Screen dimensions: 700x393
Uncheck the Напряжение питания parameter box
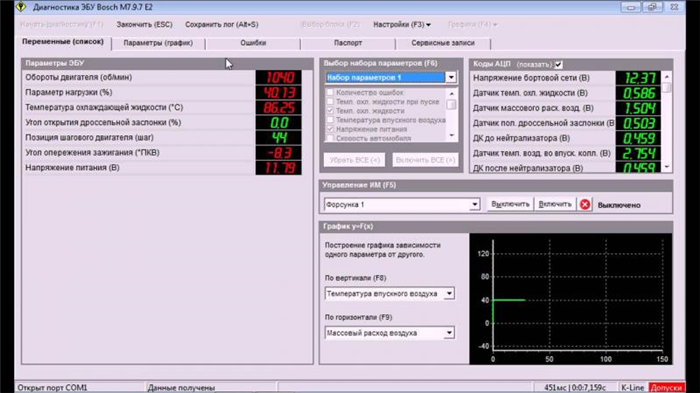330,129
